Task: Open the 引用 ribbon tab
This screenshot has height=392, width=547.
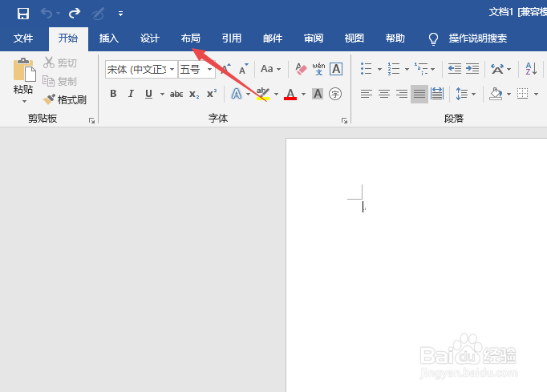Action: click(x=232, y=38)
